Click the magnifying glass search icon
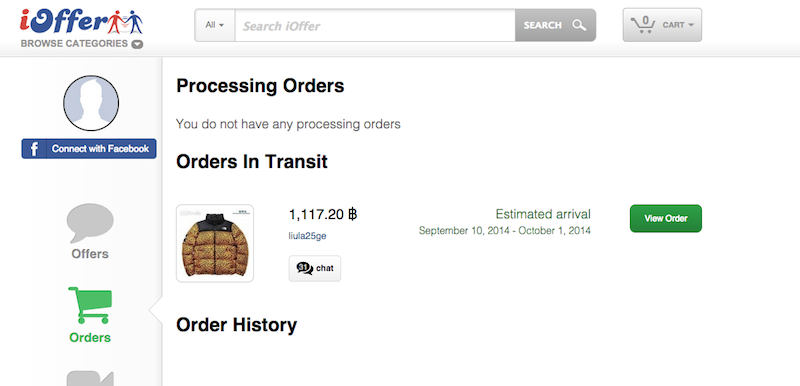 click(579, 25)
